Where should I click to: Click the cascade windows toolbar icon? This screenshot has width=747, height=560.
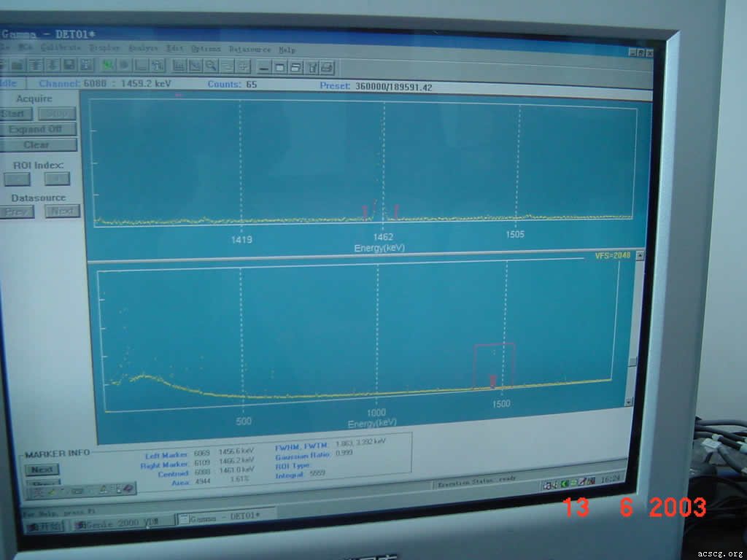pos(295,67)
